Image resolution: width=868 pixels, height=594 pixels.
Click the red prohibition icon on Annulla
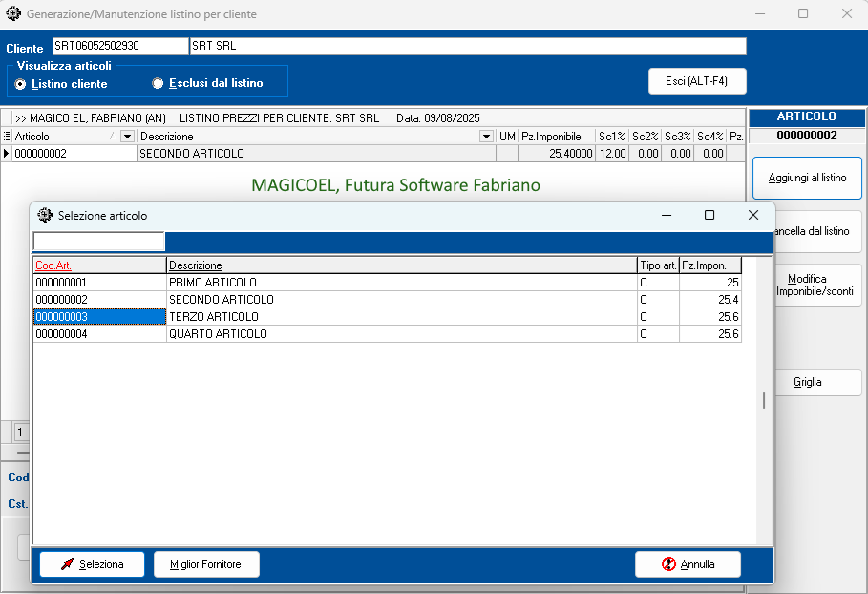[x=668, y=564]
